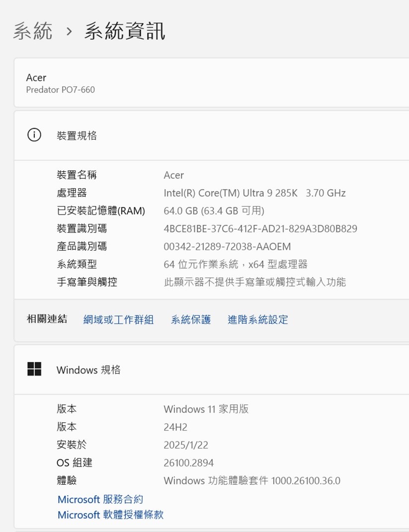Click the "安裝於" label
409x532 pixels.
coord(72,445)
